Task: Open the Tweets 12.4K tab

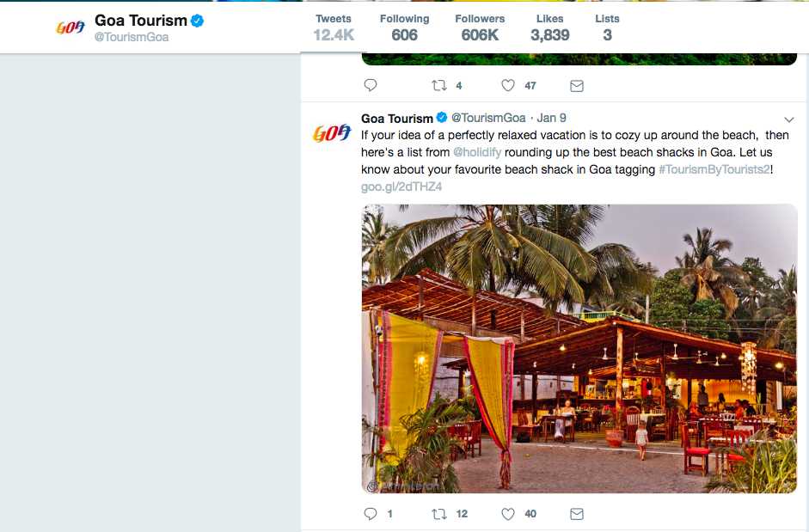Action: point(334,28)
